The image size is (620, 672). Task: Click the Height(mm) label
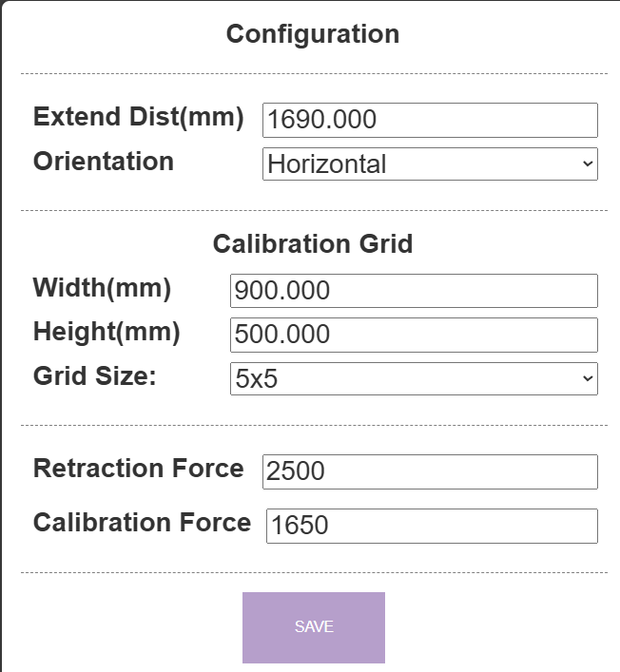click(107, 333)
